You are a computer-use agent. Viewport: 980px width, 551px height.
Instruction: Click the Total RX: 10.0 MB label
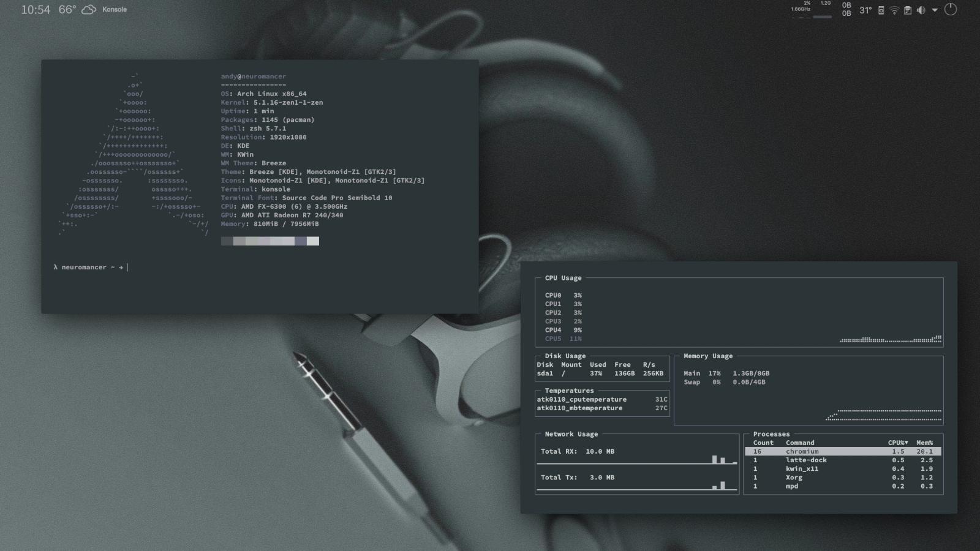pos(578,451)
